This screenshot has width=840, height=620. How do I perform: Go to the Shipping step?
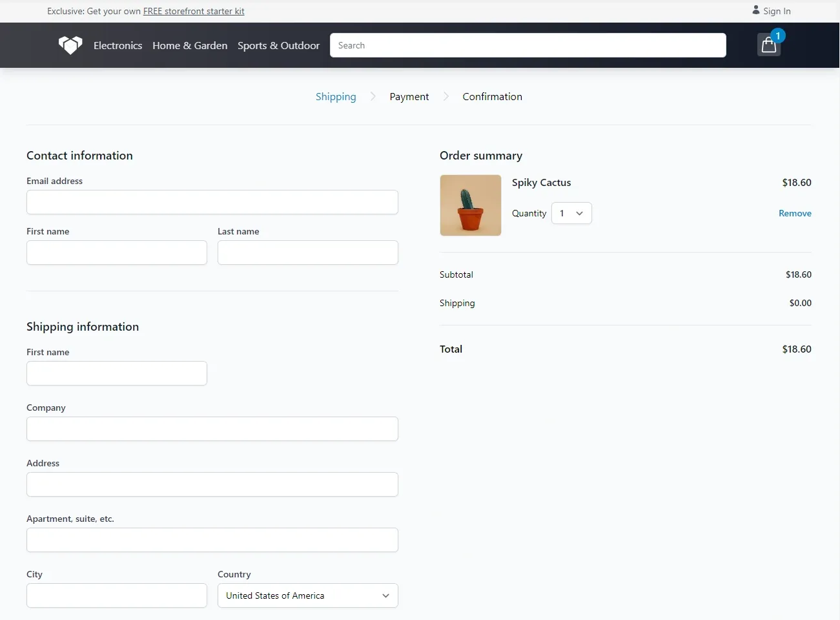pos(336,96)
